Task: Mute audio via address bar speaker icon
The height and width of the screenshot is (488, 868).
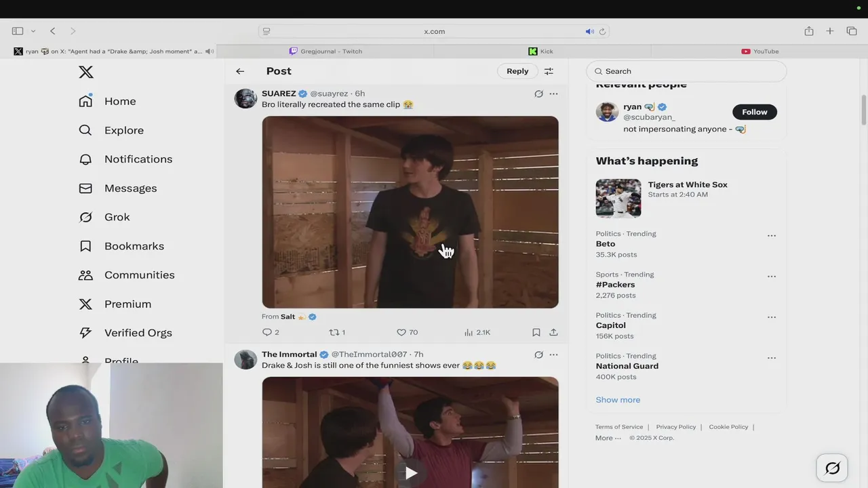Action: click(589, 31)
